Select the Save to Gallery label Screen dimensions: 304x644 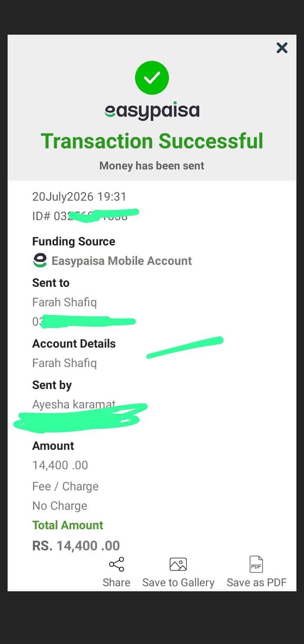pyautogui.click(x=178, y=583)
